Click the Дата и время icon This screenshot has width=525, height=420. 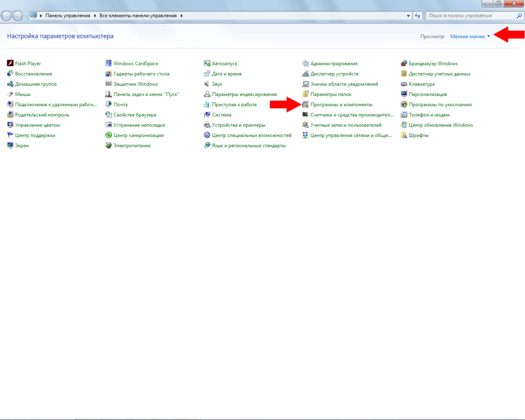click(207, 73)
